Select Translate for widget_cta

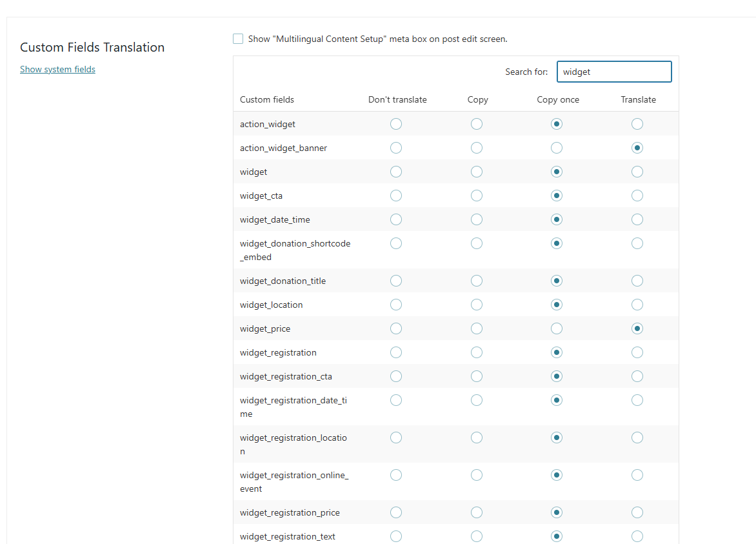click(x=637, y=196)
